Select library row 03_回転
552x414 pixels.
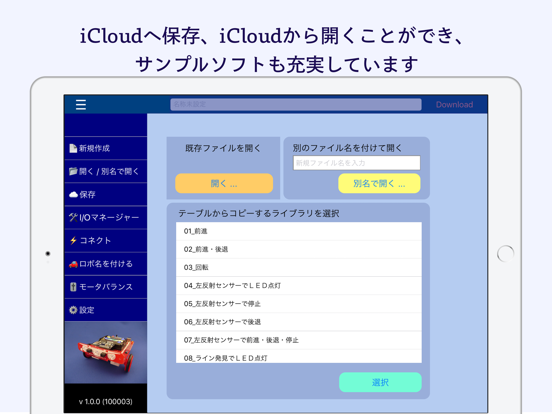pos(299,268)
